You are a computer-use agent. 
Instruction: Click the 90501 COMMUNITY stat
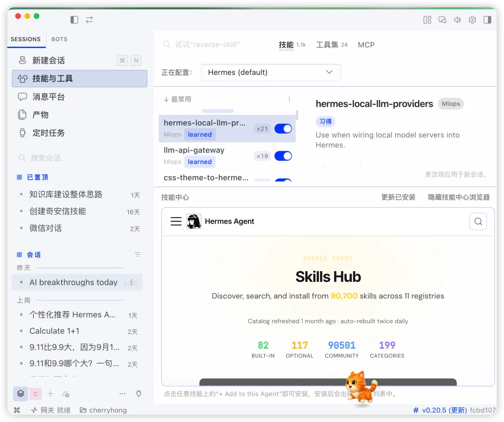[342, 350]
